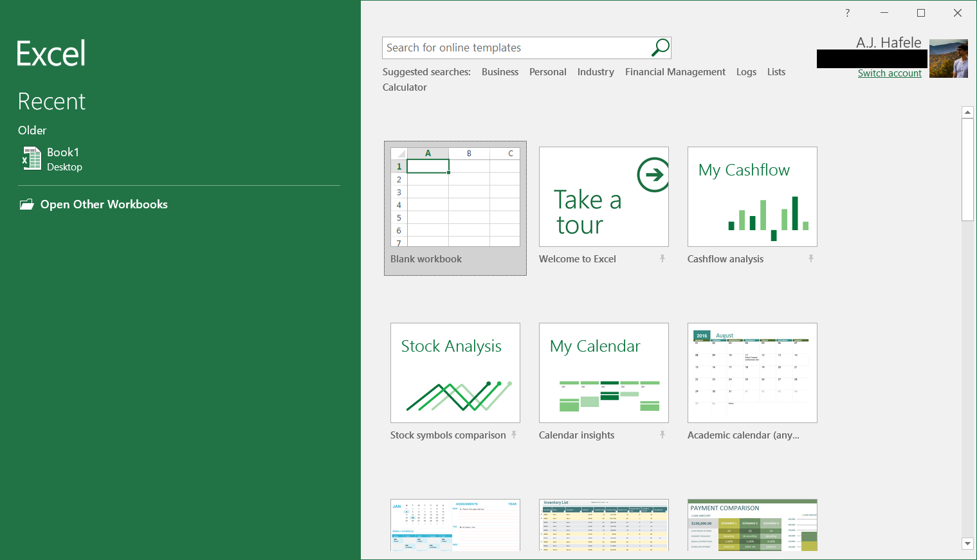
Task: Open the Book1 recent file icon
Action: [32, 158]
